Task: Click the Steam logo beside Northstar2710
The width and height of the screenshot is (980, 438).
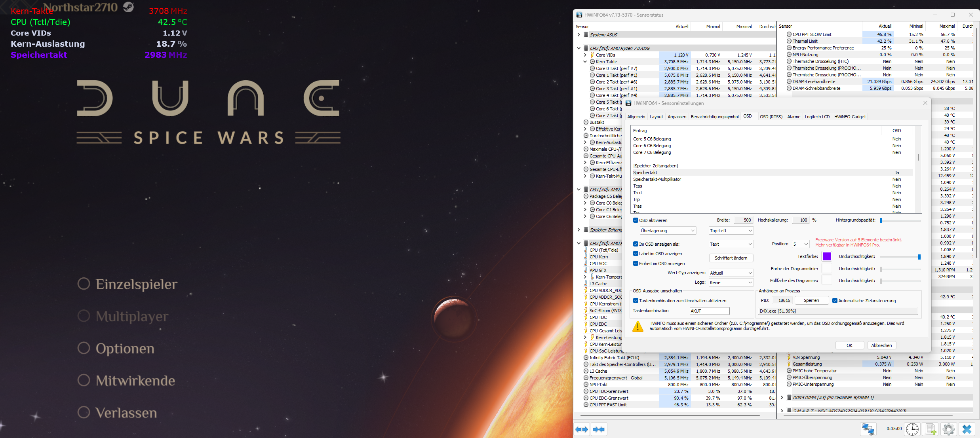Action: 128,7
